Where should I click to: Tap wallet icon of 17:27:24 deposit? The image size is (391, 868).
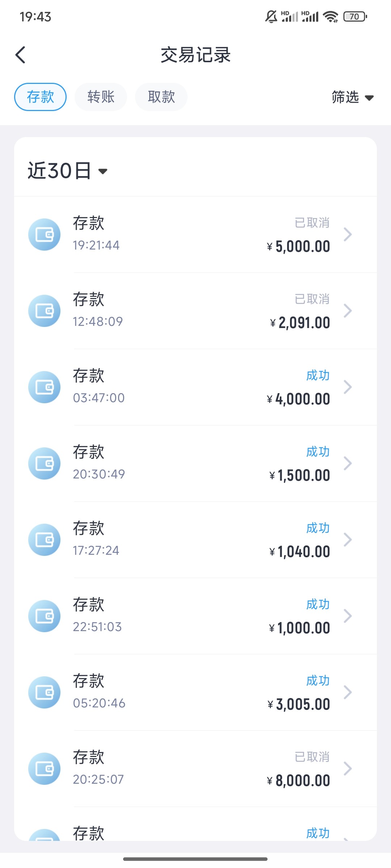(44, 540)
